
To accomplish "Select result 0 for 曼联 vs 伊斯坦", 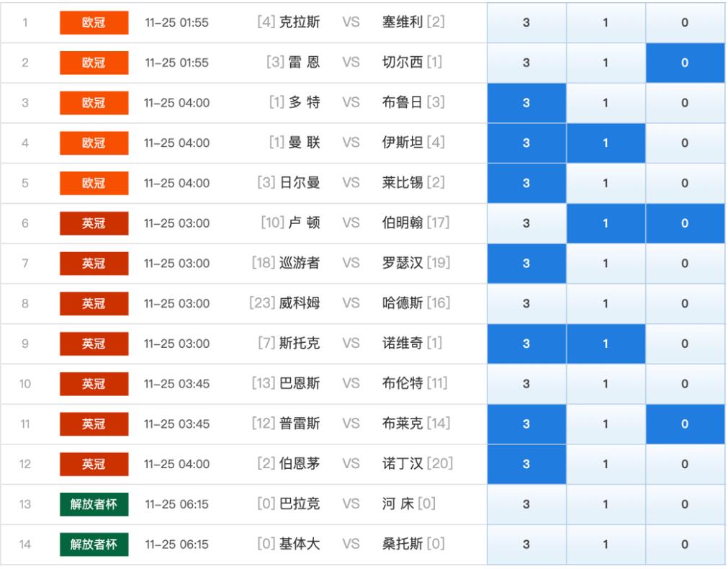I will pos(686,143).
